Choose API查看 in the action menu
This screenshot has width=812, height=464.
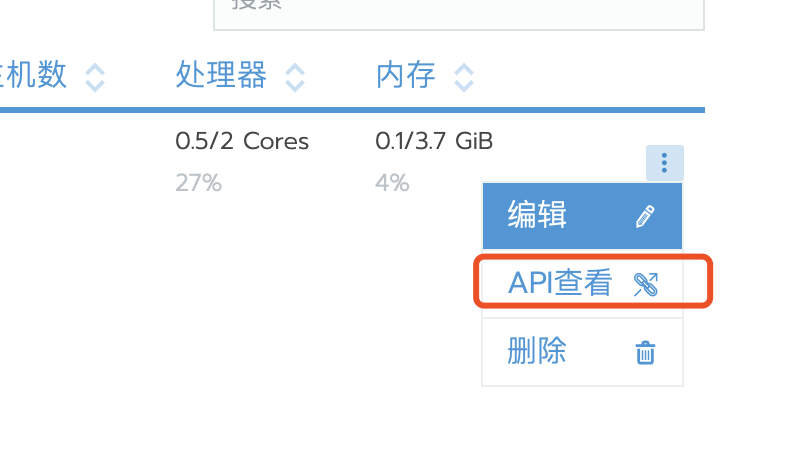[559, 284]
